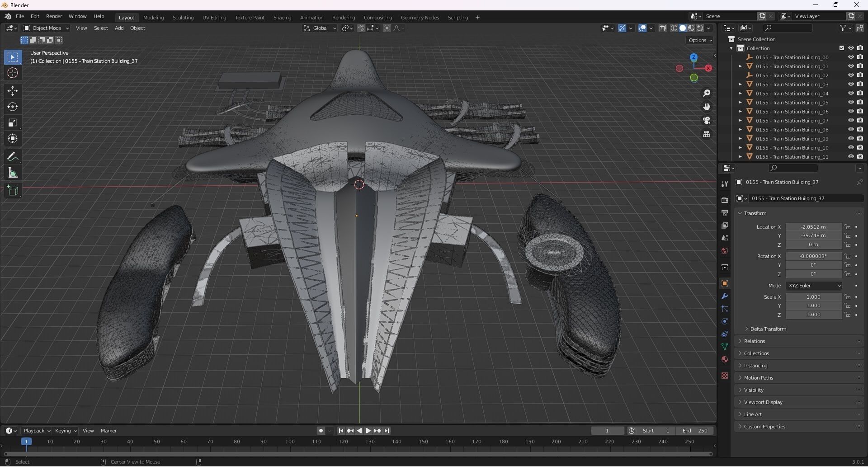Switch to the Geometry Nodes workspace tab
The height and width of the screenshot is (470, 868).
(420, 18)
